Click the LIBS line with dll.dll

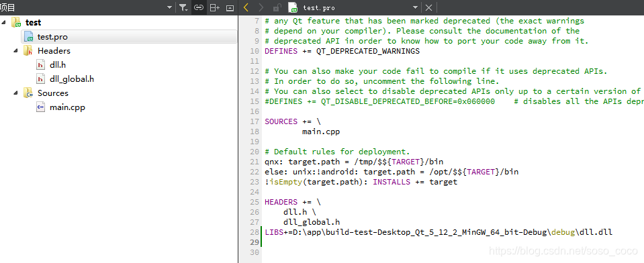[439, 232]
